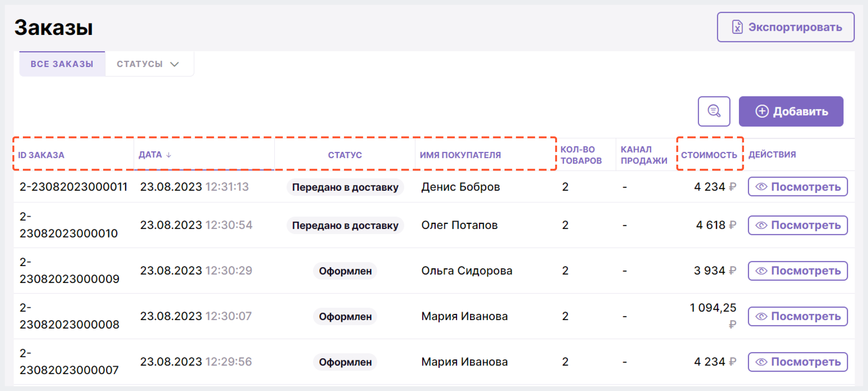Click eye icon in Олег Потапов row
The image size is (868, 391).
pos(761,225)
